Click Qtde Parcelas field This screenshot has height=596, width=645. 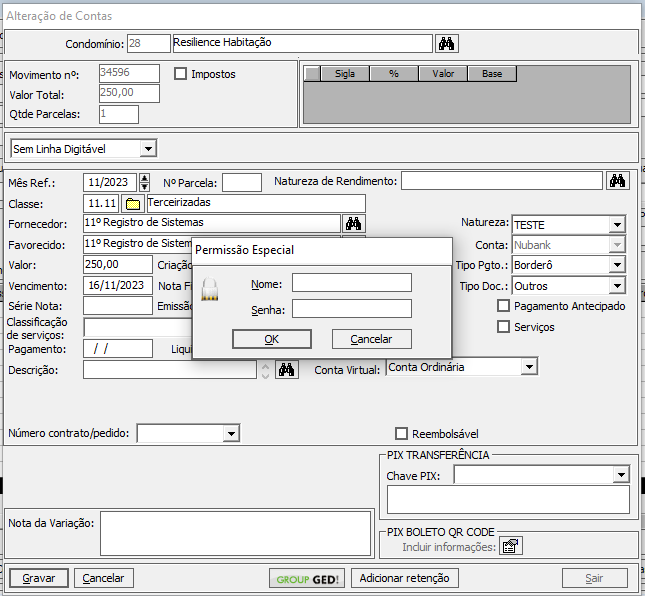119,114
